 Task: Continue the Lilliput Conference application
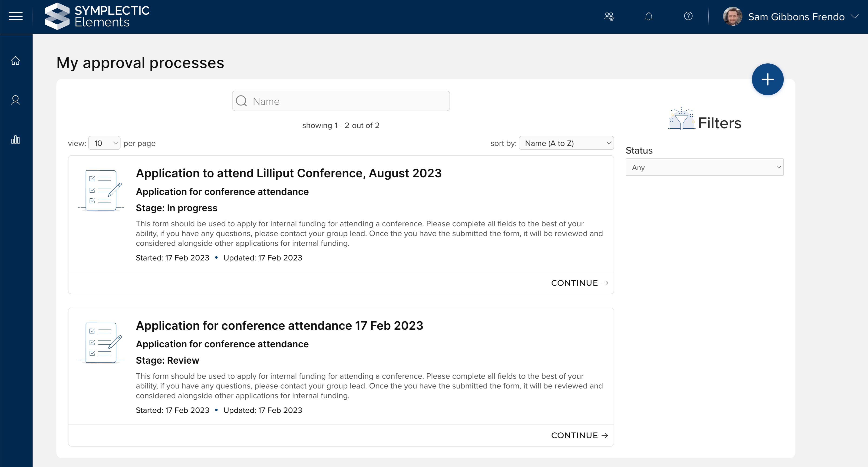pyautogui.click(x=579, y=283)
